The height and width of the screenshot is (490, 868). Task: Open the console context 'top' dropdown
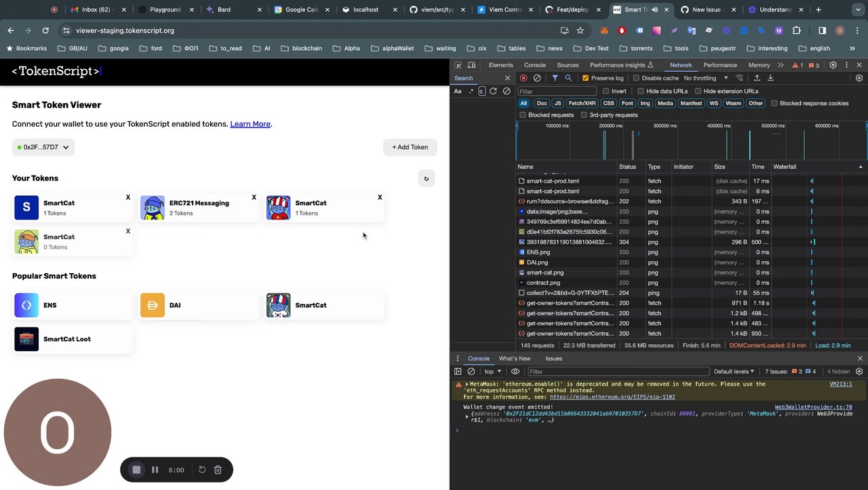(493, 371)
